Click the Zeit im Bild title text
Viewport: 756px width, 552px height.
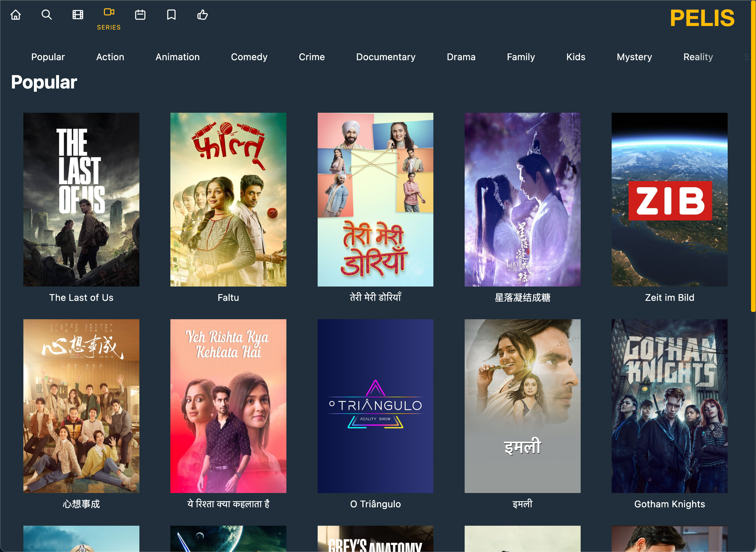(x=669, y=297)
